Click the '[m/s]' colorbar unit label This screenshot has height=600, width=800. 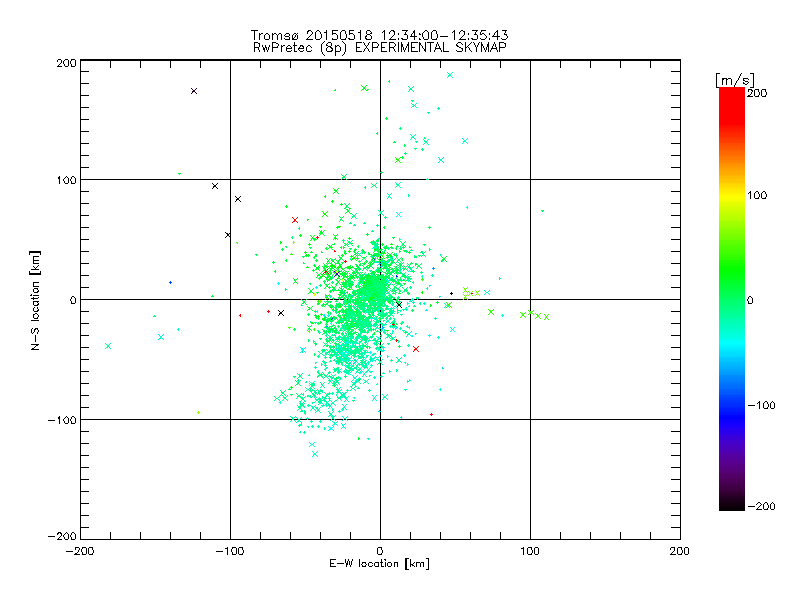(x=734, y=80)
